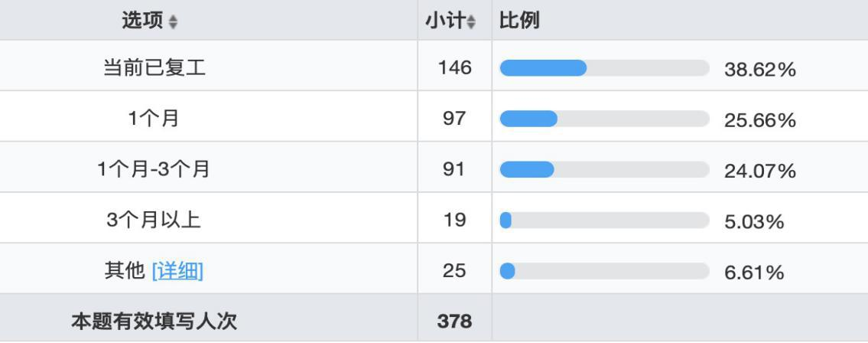Click the 6.61% percentage text

pyautogui.click(x=755, y=273)
